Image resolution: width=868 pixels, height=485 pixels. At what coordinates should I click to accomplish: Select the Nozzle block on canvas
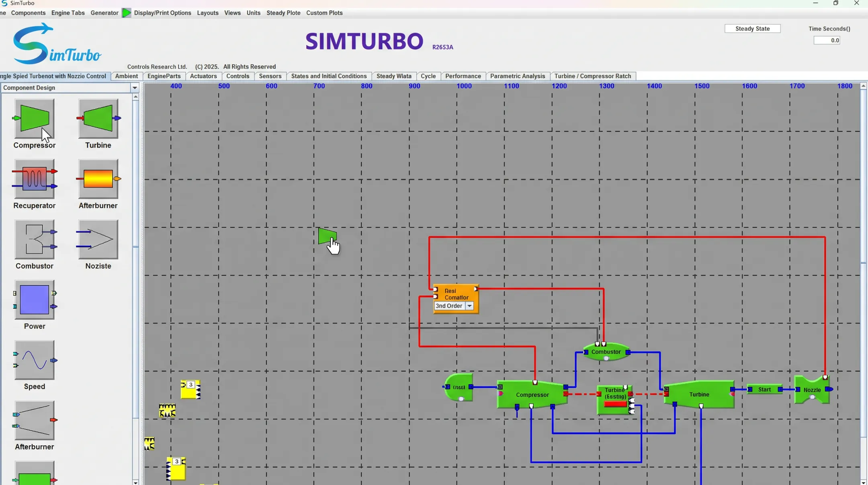coord(812,390)
